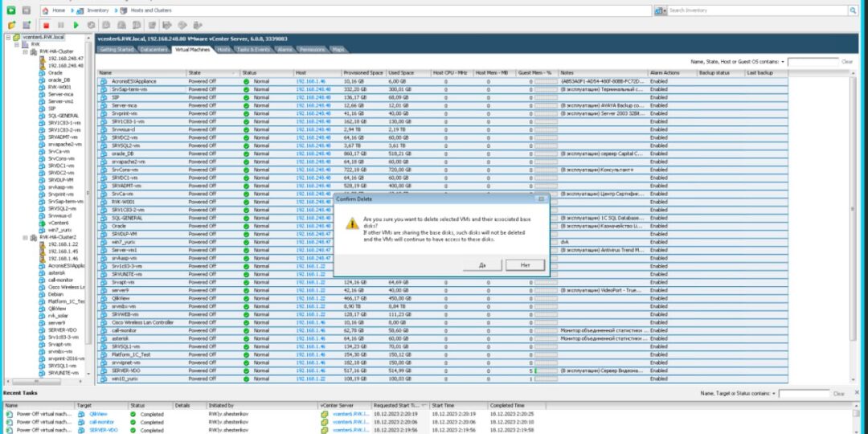Click the Нет button in Confirm Delete
This screenshot has width=868, height=434.
point(526,264)
